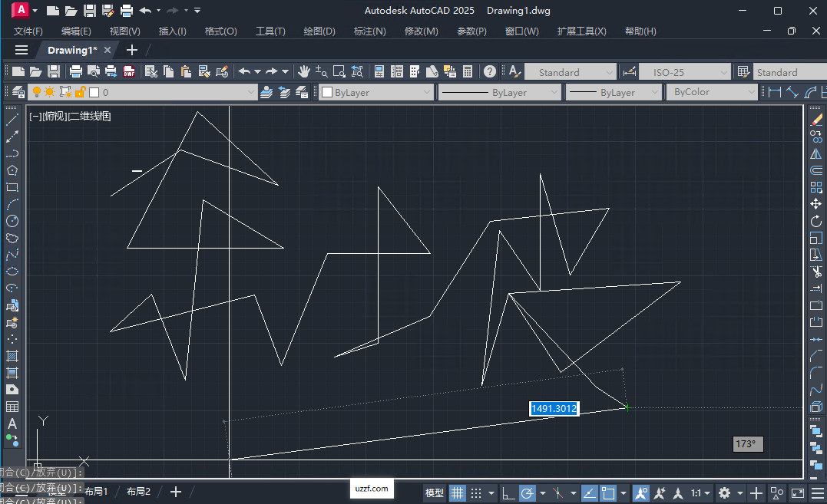Open the annotation scale 1:1 dropdown
Viewport: 827px width, 504px height.
(700, 492)
